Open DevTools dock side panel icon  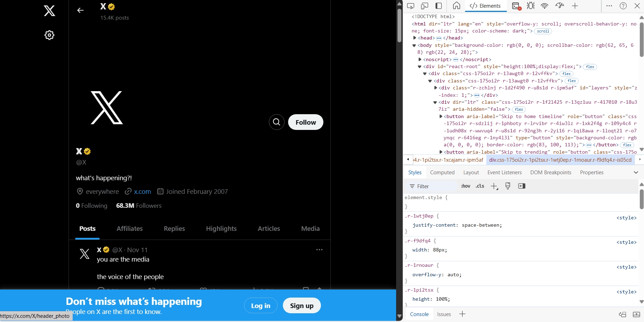[438, 6]
